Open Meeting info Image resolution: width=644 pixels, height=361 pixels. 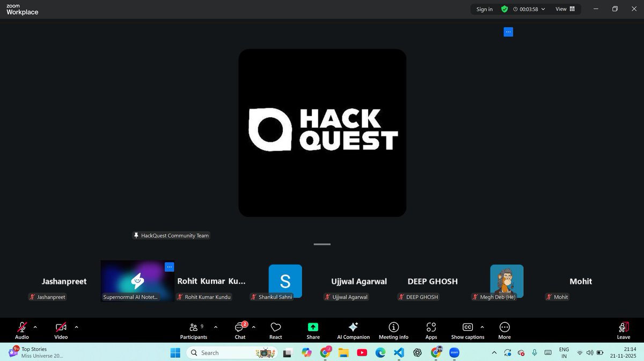coord(393,330)
